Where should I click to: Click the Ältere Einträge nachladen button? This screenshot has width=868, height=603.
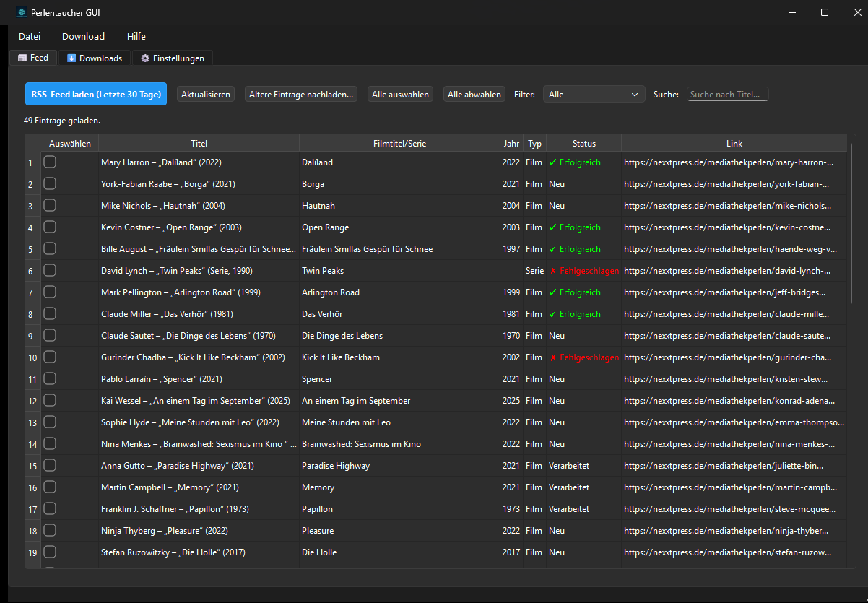tap(301, 95)
